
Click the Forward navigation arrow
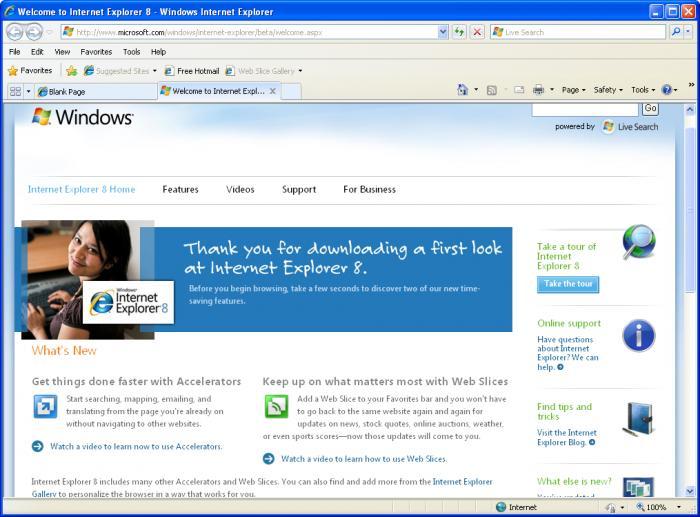pos(34,32)
